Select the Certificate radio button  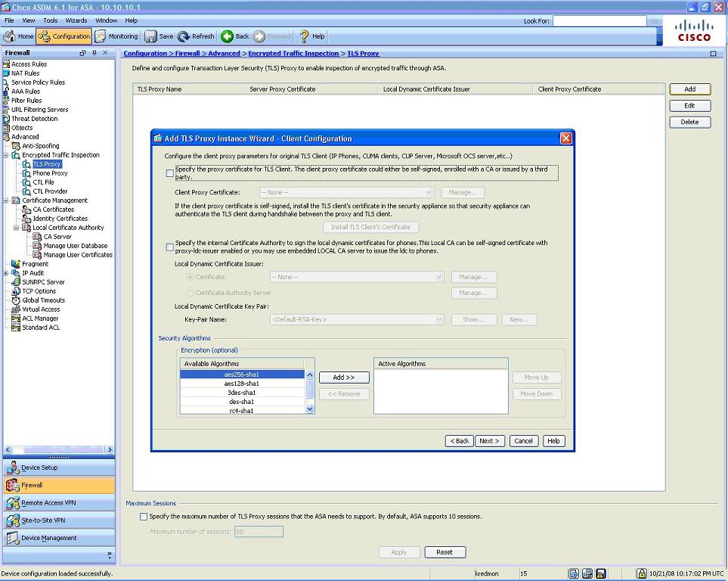[x=190, y=277]
